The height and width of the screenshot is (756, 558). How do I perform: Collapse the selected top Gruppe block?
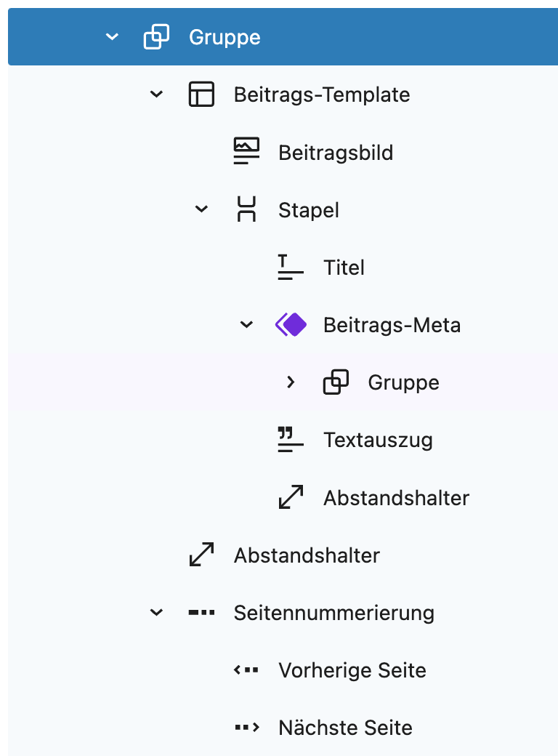(112, 36)
